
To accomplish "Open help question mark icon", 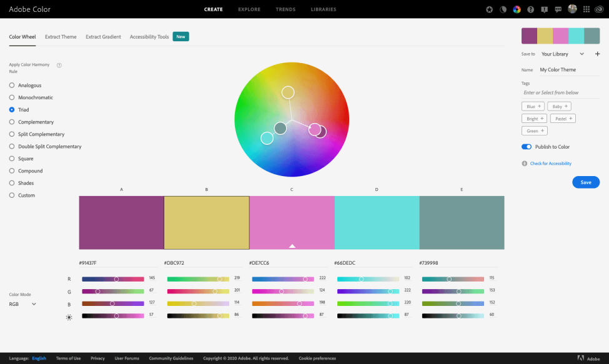I will (x=530, y=9).
